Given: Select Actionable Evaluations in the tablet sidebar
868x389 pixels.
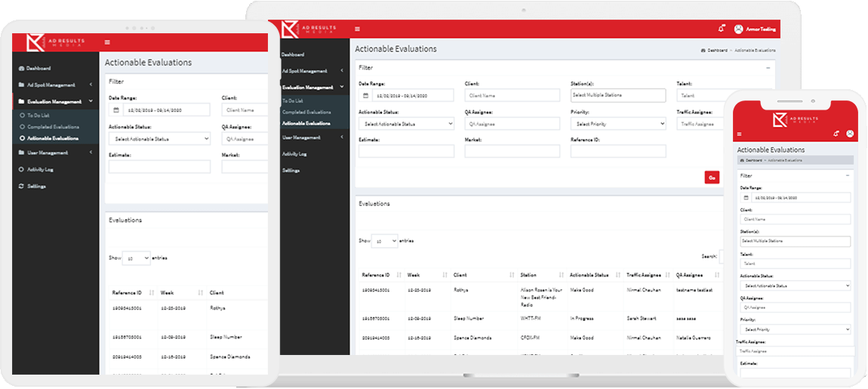Looking at the screenshot, I should point(53,138).
